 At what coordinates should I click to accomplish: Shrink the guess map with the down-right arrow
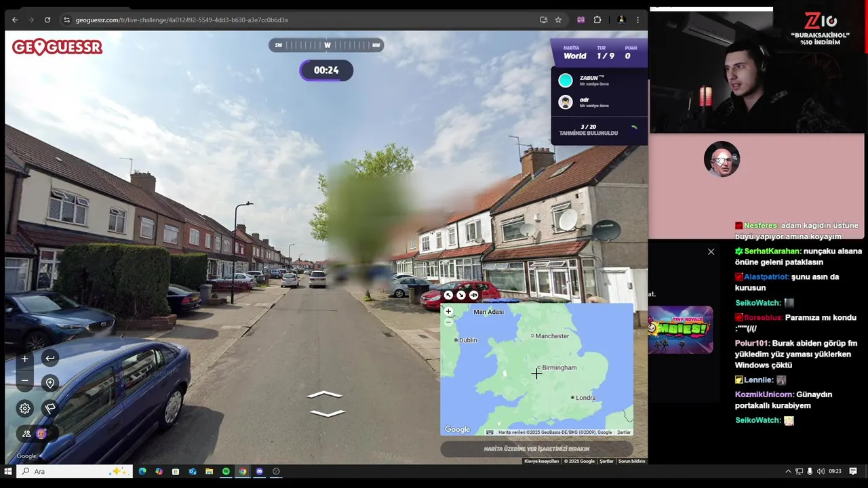coord(461,295)
